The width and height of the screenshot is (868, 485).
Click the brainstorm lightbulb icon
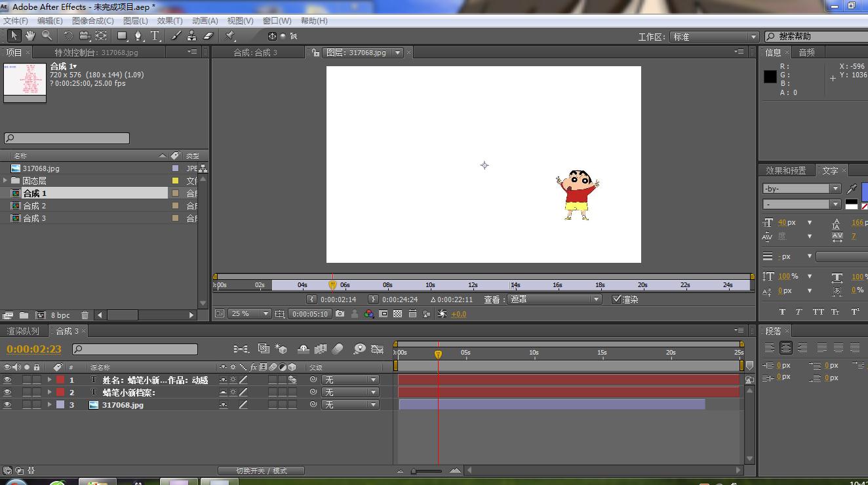(359, 349)
